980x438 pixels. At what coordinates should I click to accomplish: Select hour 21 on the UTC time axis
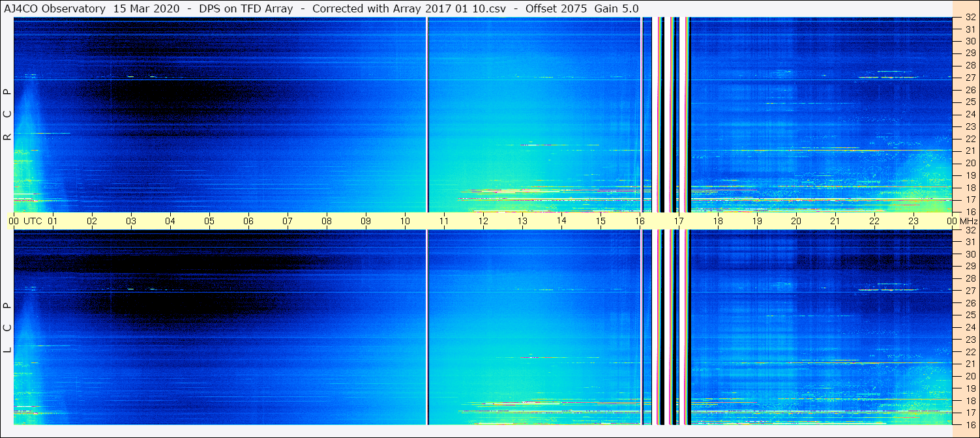tap(835, 221)
